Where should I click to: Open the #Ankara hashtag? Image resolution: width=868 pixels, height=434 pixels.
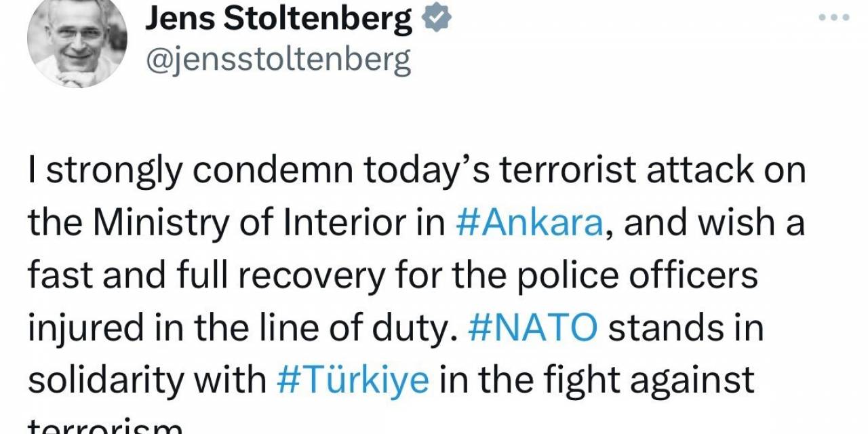point(528,222)
